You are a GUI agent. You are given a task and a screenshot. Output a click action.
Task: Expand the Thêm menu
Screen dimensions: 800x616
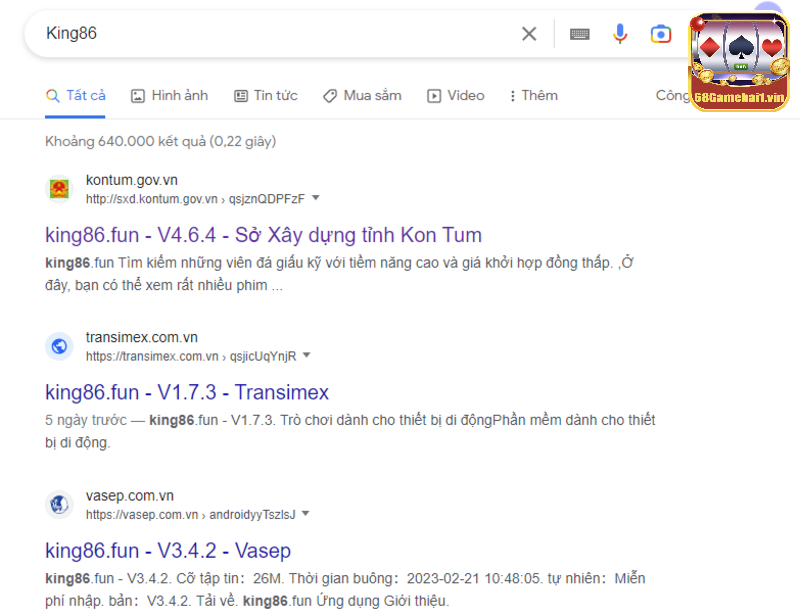tap(534, 96)
